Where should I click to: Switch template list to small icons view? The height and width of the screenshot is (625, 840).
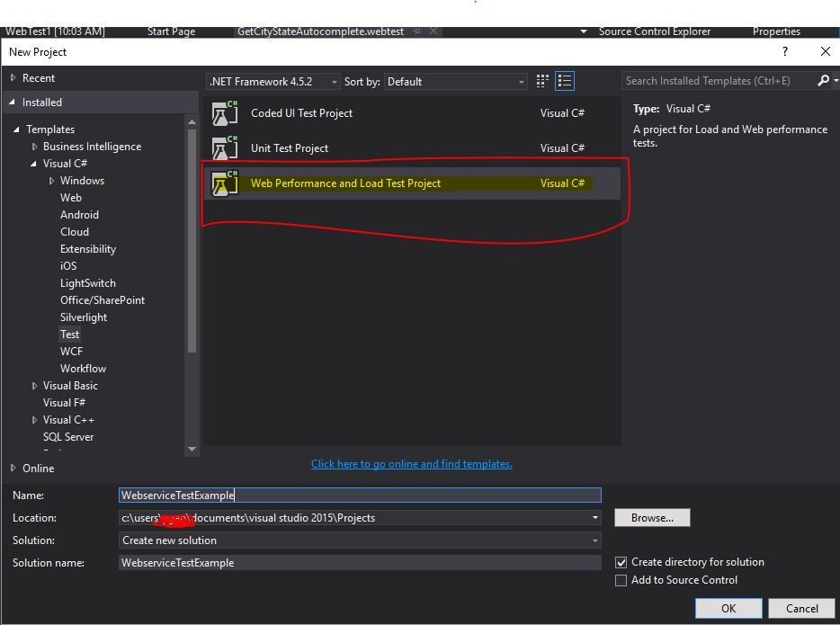541,80
